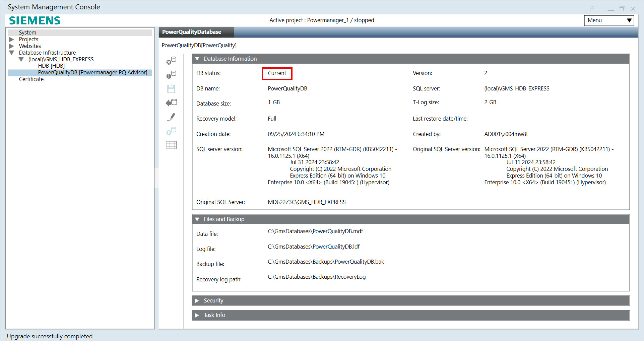Click the PowerQualityDatabase tab header
644x341 pixels.
coord(192,32)
